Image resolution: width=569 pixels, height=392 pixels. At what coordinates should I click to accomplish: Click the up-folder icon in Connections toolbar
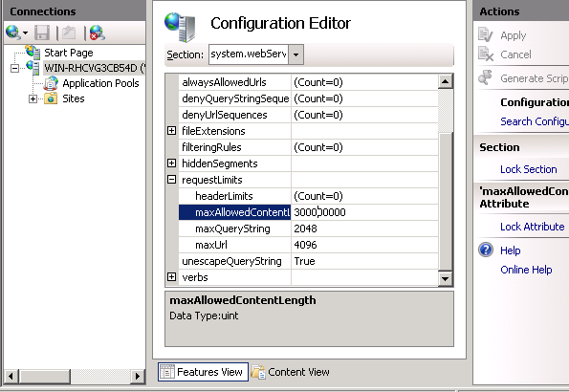coord(69,33)
